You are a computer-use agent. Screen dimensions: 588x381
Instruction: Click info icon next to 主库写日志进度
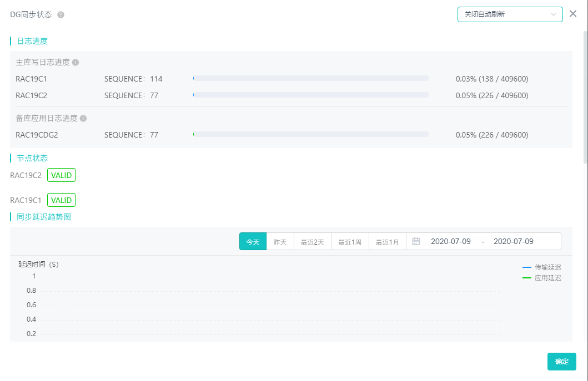tap(76, 62)
